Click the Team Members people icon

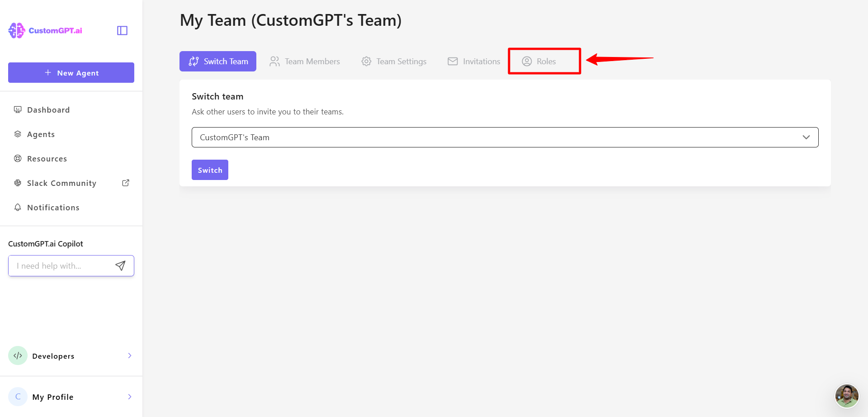click(x=274, y=61)
